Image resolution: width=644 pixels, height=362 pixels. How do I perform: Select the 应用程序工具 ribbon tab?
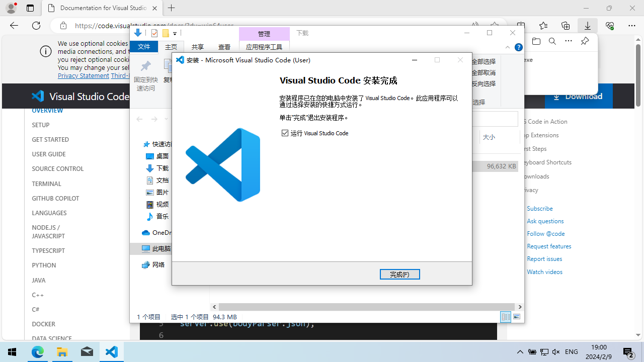pos(264,47)
